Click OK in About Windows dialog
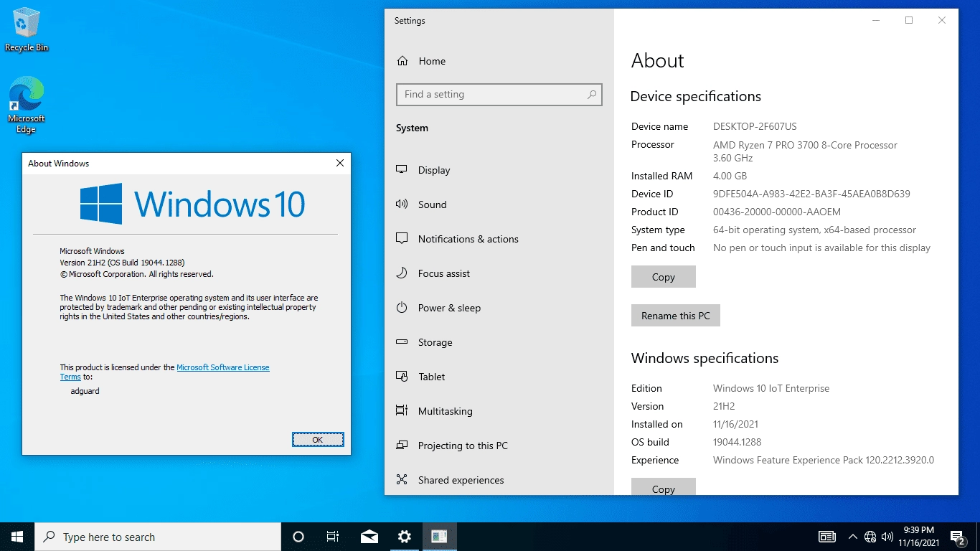Viewport: 980px width, 551px height. 318,440
